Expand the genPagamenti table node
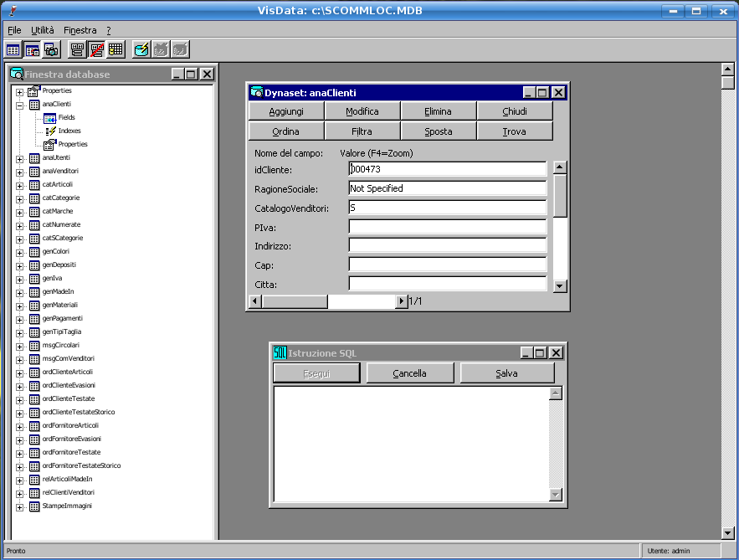This screenshot has height=560, width=739. click(19, 320)
